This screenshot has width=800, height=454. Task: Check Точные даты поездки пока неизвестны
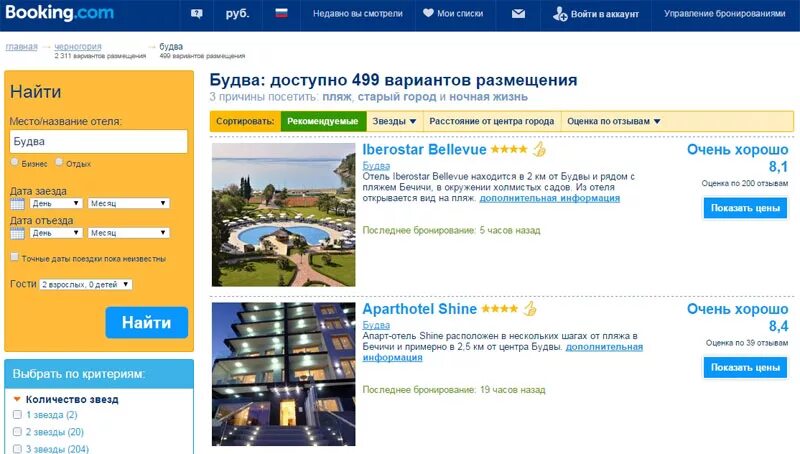click(x=15, y=257)
